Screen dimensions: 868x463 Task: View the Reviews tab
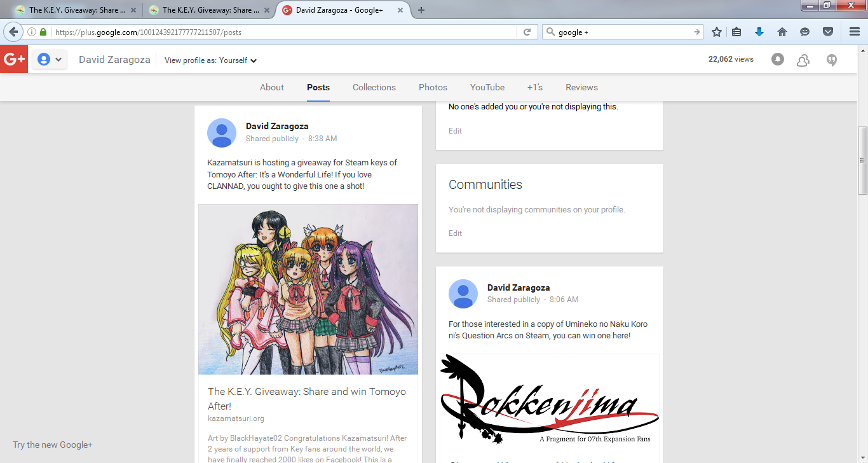(581, 87)
